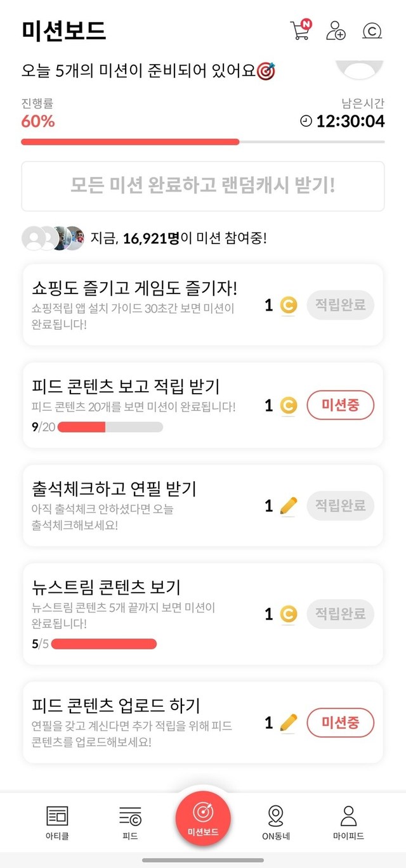Tap 적립완료 button on 쇼핑도 즐기고 게임도 즐기자!
Screen dimensions: 406x868
pos(340,305)
